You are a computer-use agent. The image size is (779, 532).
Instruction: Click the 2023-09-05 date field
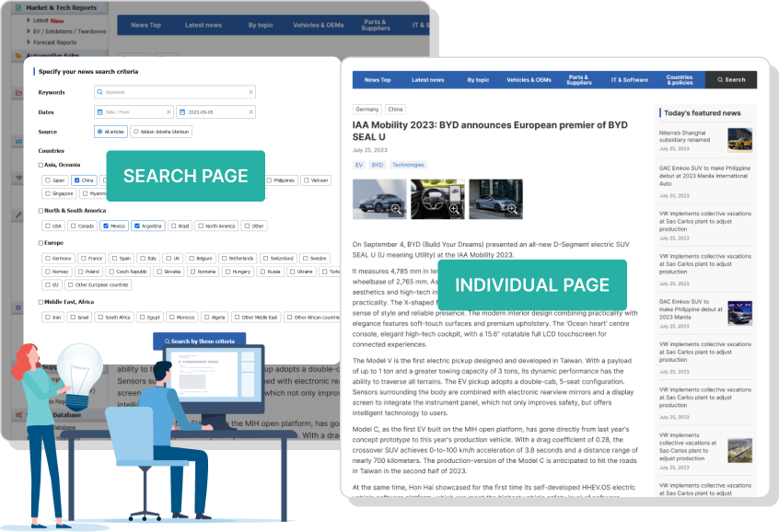point(216,112)
